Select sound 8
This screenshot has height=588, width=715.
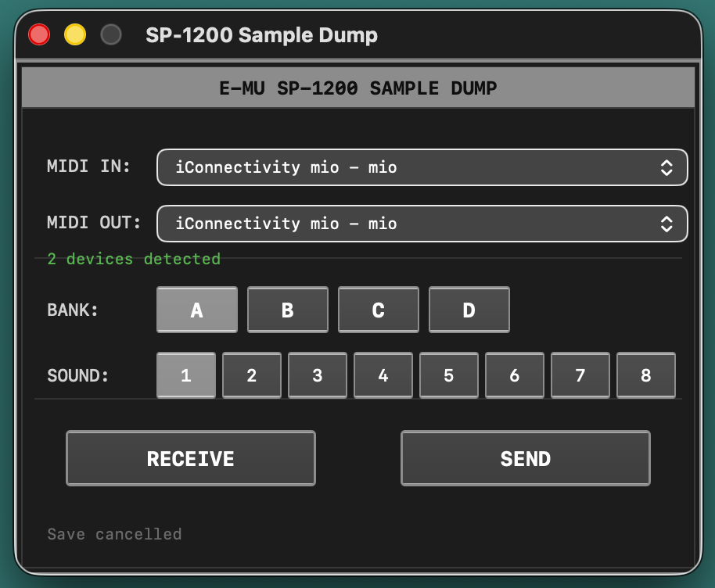click(x=645, y=375)
